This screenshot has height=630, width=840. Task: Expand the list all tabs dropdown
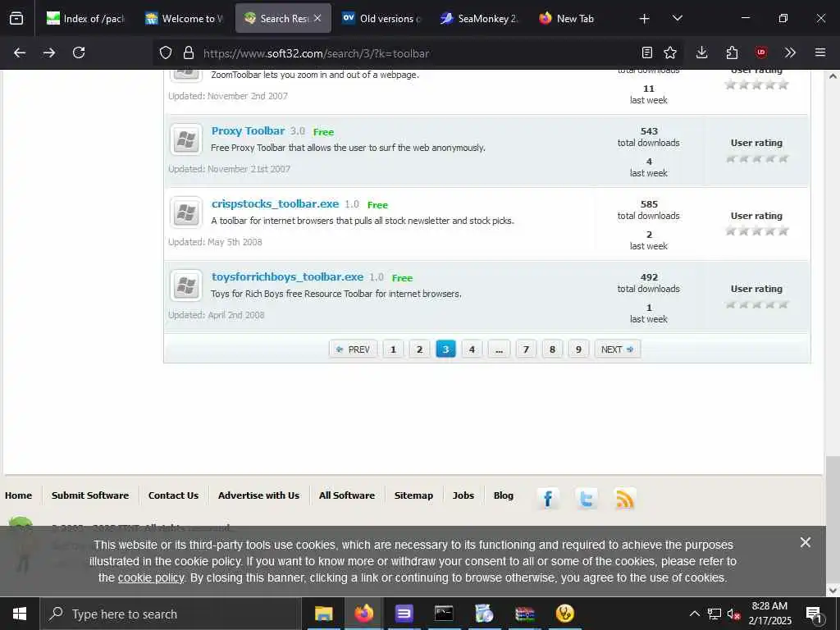[x=677, y=18]
